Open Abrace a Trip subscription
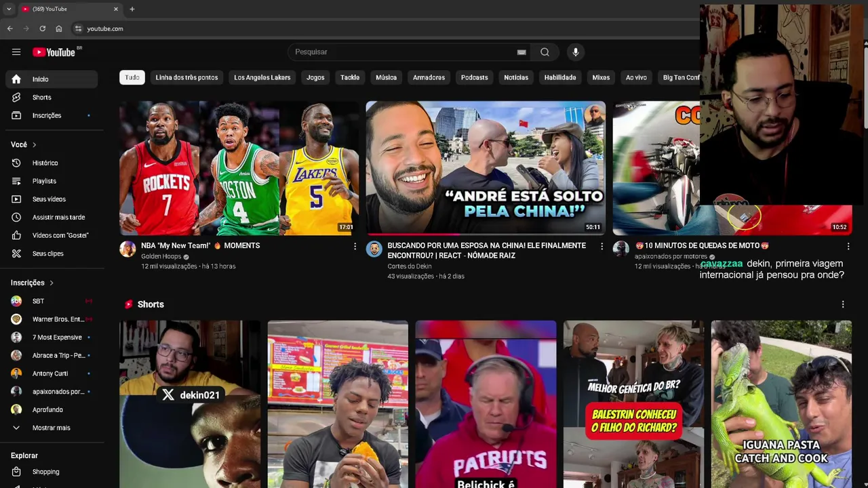This screenshot has width=868, height=488. tap(52, 355)
